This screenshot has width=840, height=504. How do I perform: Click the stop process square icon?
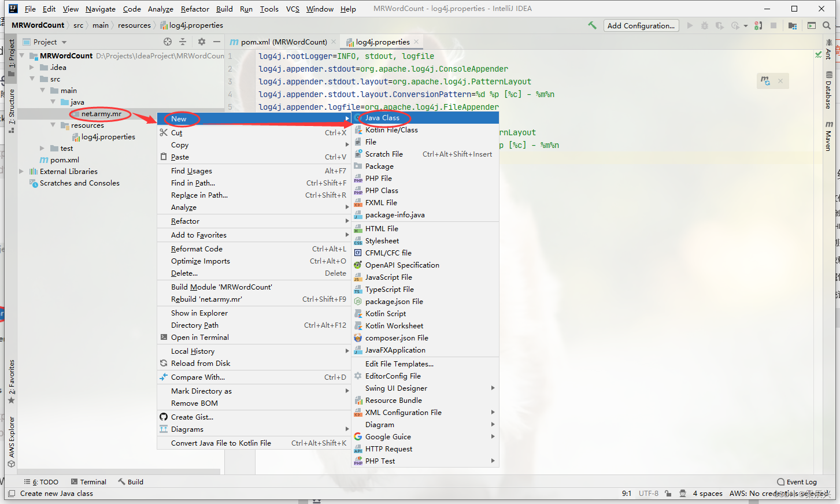774,25
